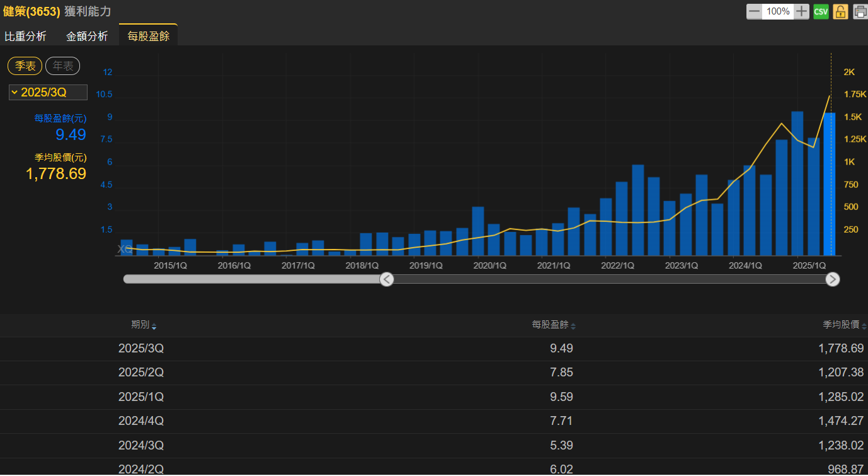This screenshot has width=868, height=476.
Task: Select the 季表 quarterly toggle
Action: [x=25, y=66]
